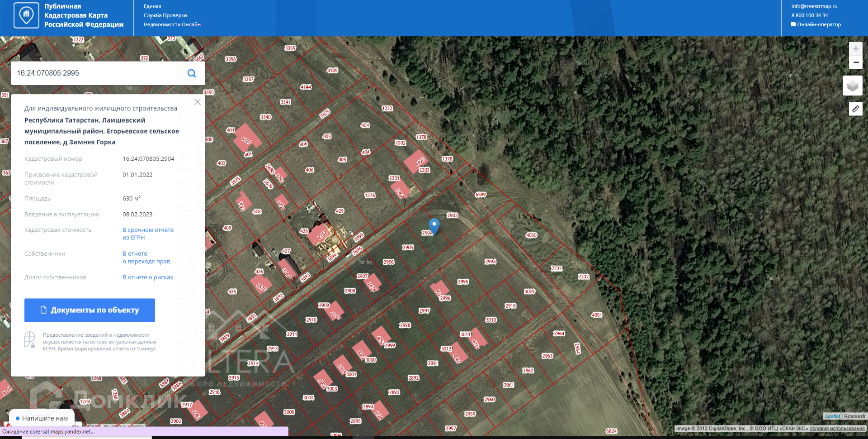Click the cadastral number search field
Screen dimensions: 868x439
99,73
